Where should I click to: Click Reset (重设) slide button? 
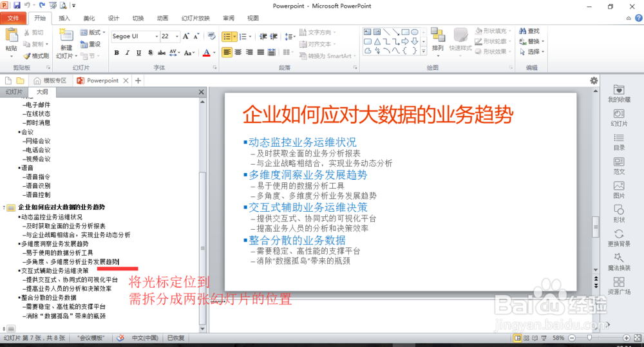pyautogui.click(x=90, y=44)
